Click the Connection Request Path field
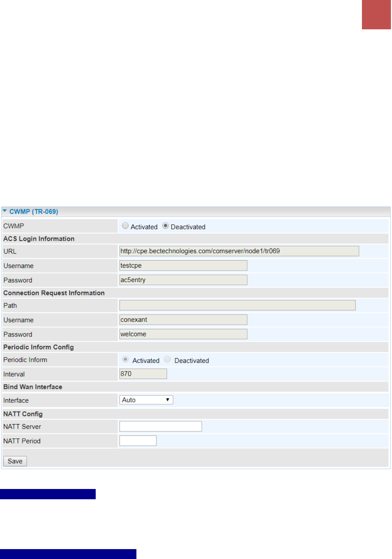This screenshot has width=392, height=559. 237,305
